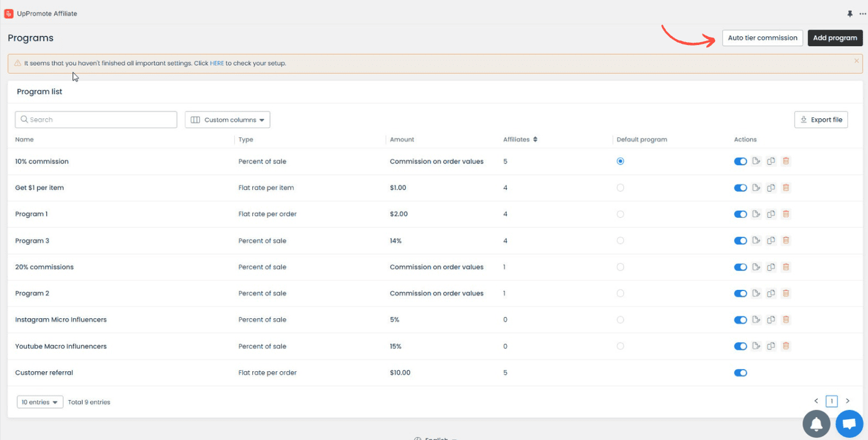The width and height of the screenshot is (868, 440).
Task: Sort by the Affiliates column
Action: [520, 139]
